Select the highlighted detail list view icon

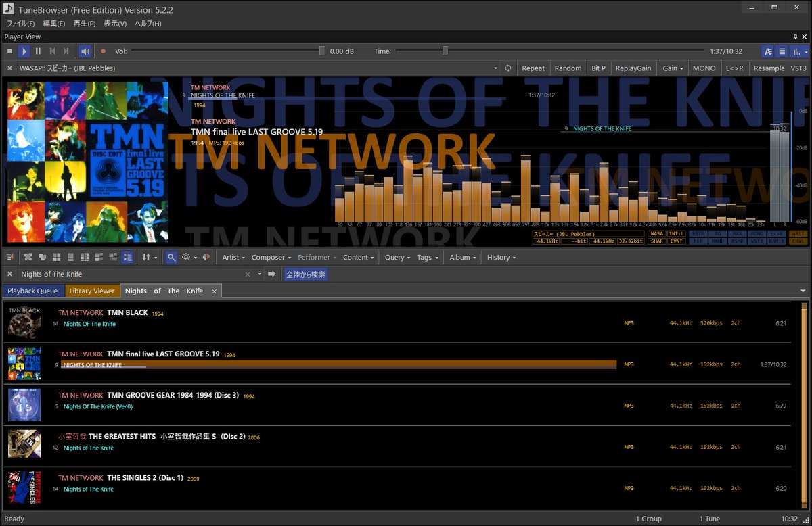tap(127, 258)
